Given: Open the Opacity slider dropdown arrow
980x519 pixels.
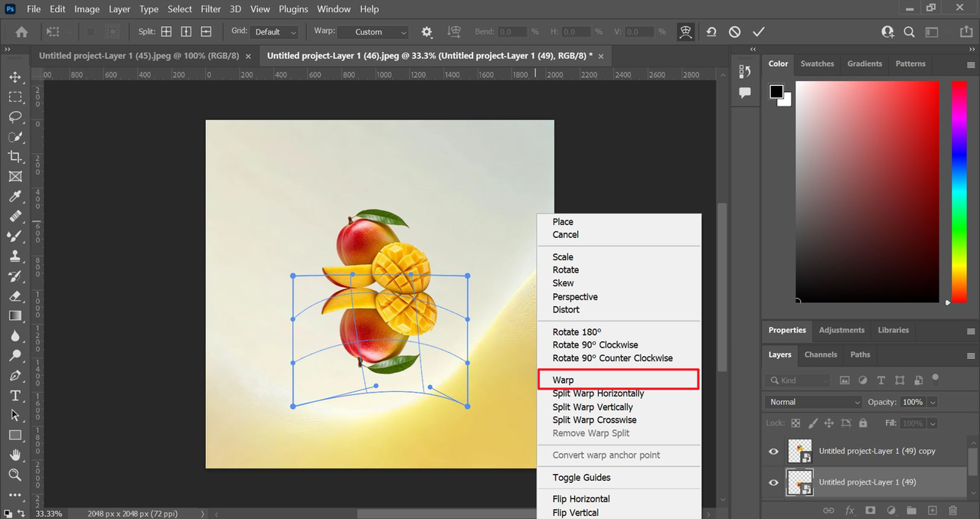Looking at the screenshot, I should [933, 402].
